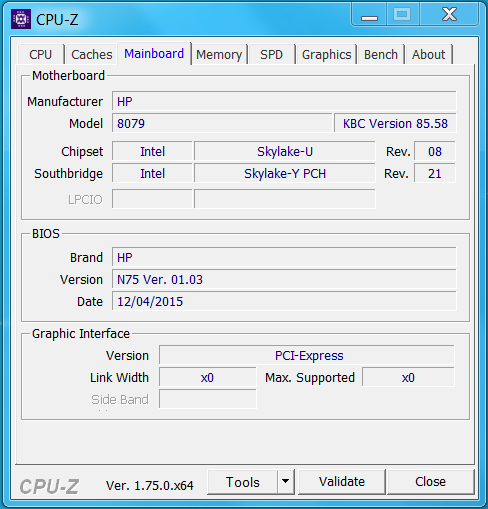The height and width of the screenshot is (509, 488).
Task: Open the Caches tab
Action: (92, 54)
